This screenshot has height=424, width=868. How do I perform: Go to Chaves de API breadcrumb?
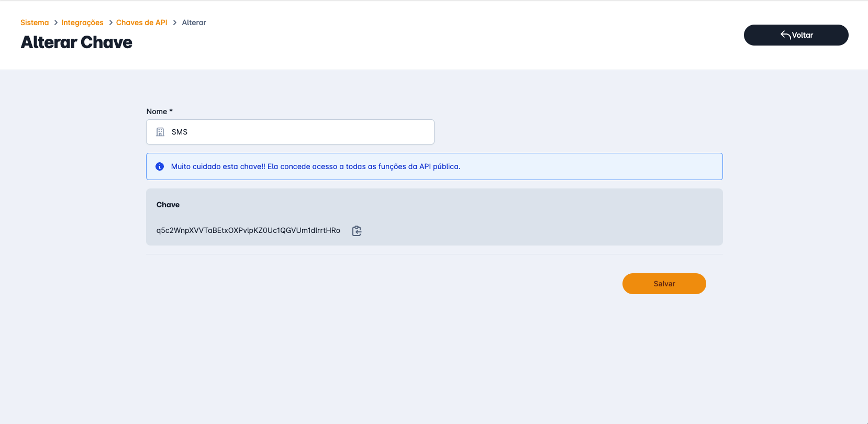pos(141,23)
